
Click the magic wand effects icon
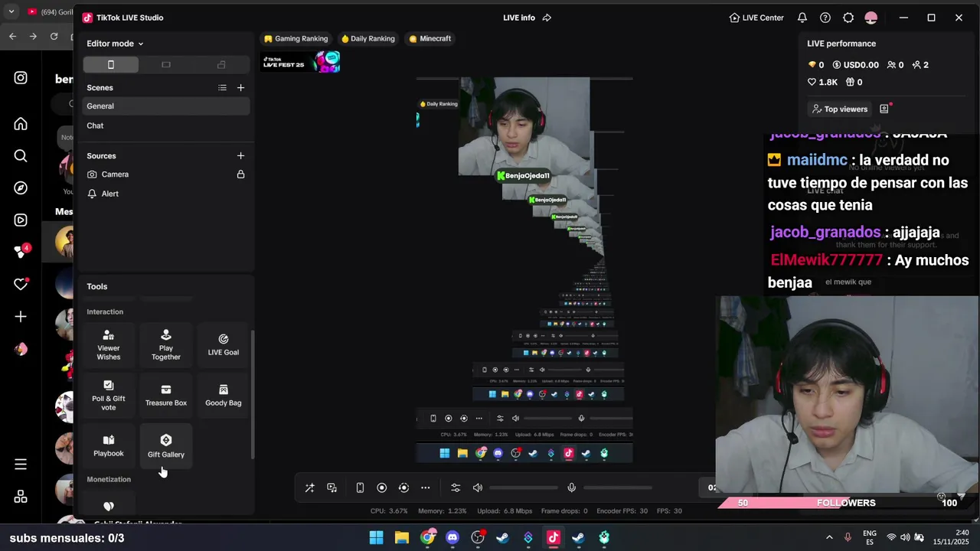pos(309,487)
